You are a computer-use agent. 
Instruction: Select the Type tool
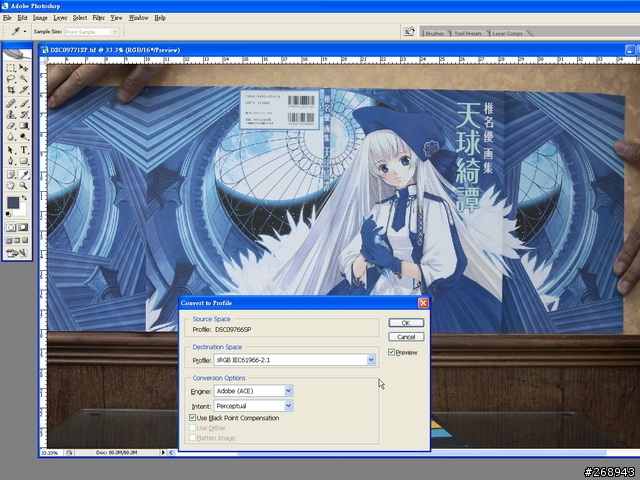[23, 150]
